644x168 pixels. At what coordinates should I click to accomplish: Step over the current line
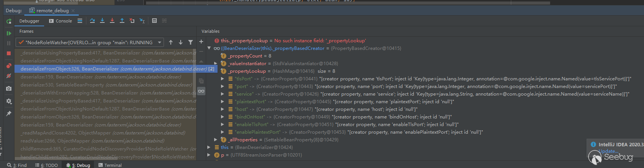click(x=92, y=21)
